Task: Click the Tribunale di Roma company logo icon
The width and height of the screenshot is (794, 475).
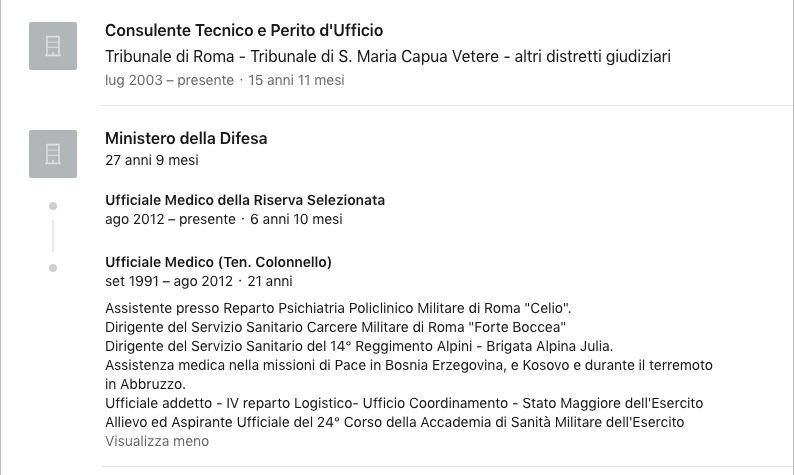Action: (53, 46)
